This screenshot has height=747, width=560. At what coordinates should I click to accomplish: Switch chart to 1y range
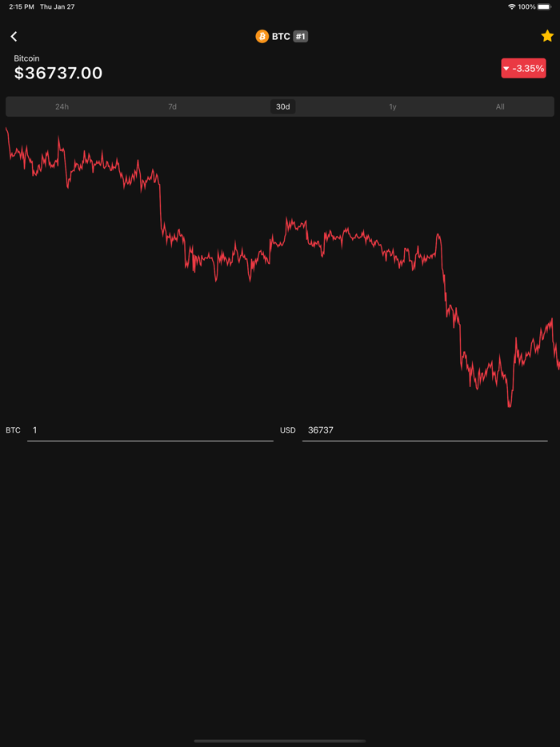(x=392, y=106)
